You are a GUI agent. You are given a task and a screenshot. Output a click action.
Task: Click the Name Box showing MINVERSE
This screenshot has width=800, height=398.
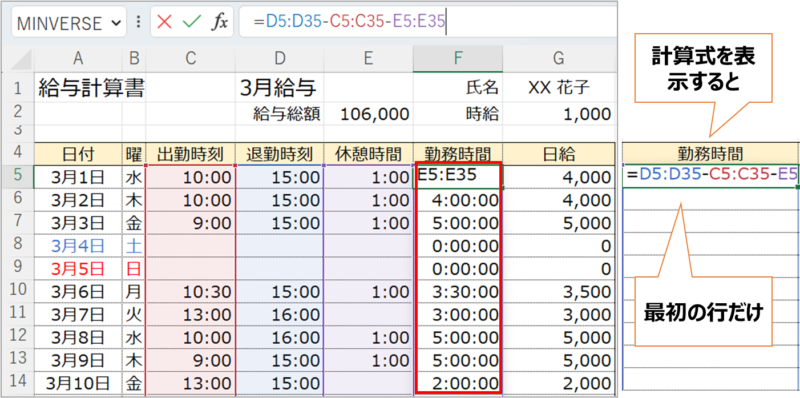(69, 22)
